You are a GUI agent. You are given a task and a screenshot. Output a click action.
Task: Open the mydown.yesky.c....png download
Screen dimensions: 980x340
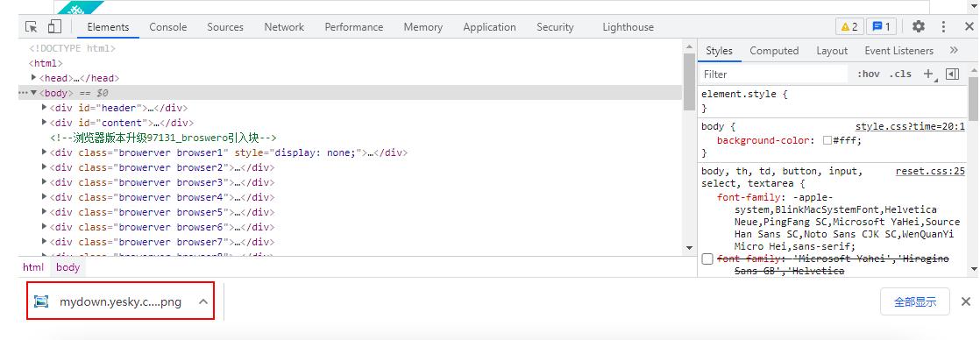pyautogui.click(x=121, y=301)
